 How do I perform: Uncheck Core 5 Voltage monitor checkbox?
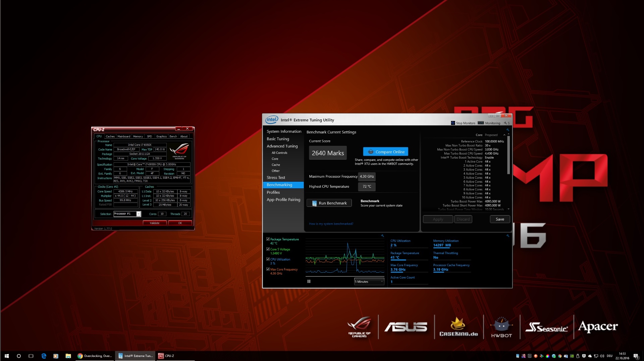tap(268, 249)
